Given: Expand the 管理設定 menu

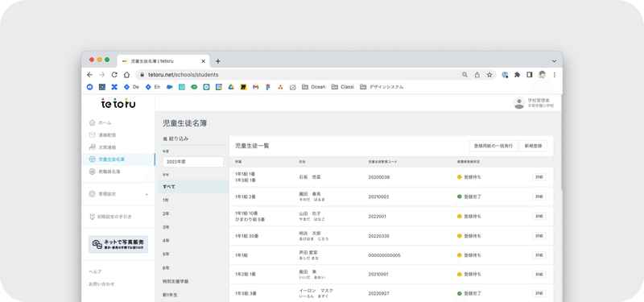Looking at the screenshot, I should click(x=118, y=194).
